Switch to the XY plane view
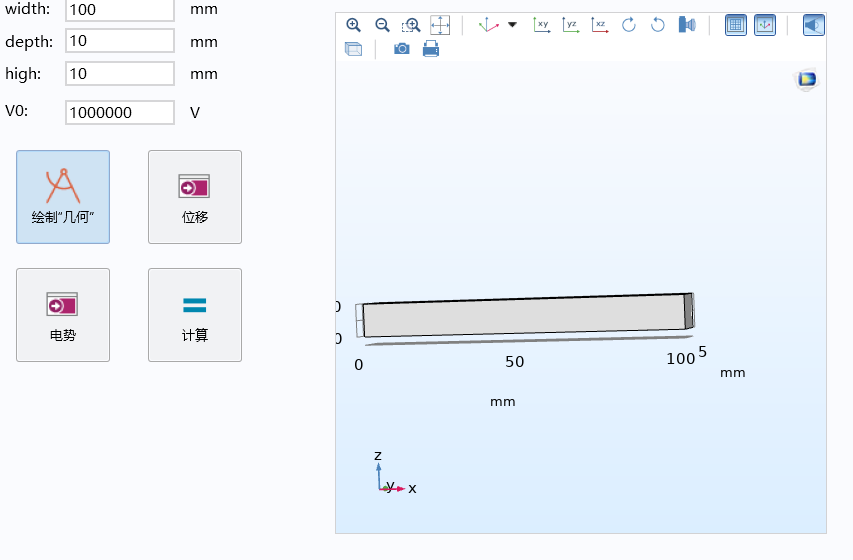Screen dimensions: 853x560 click(541, 25)
